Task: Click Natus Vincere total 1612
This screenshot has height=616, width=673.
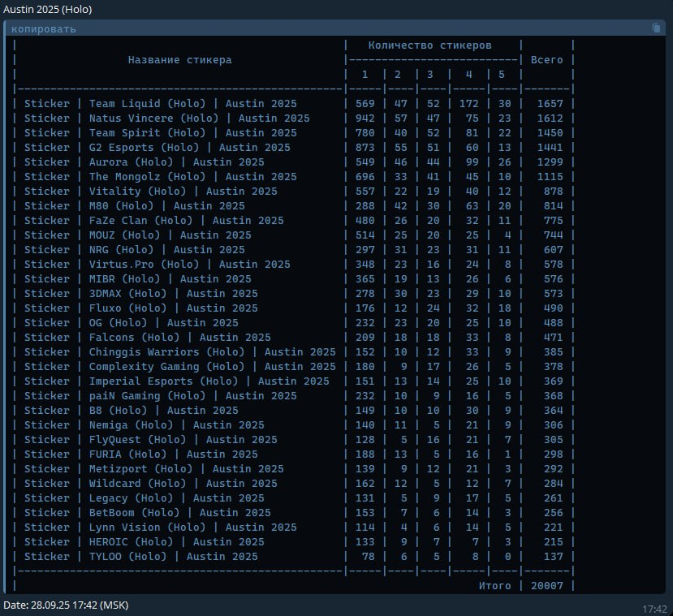Action: 550,118
